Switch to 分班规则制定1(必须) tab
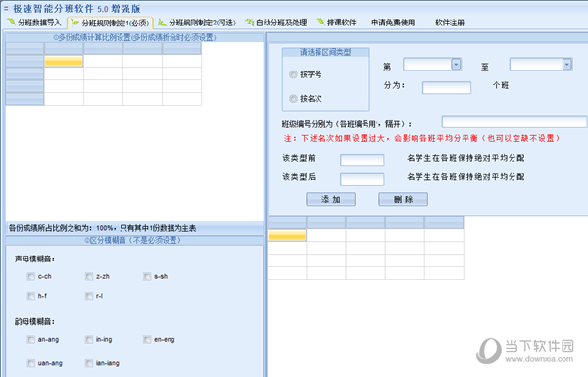The height and width of the screenshot is (377, 588). pos(110,24)
